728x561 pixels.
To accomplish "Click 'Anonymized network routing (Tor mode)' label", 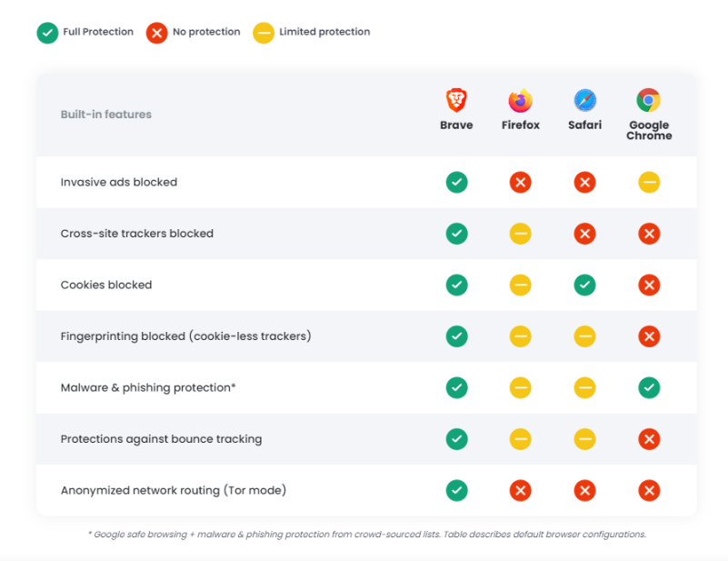I will 174,490.
